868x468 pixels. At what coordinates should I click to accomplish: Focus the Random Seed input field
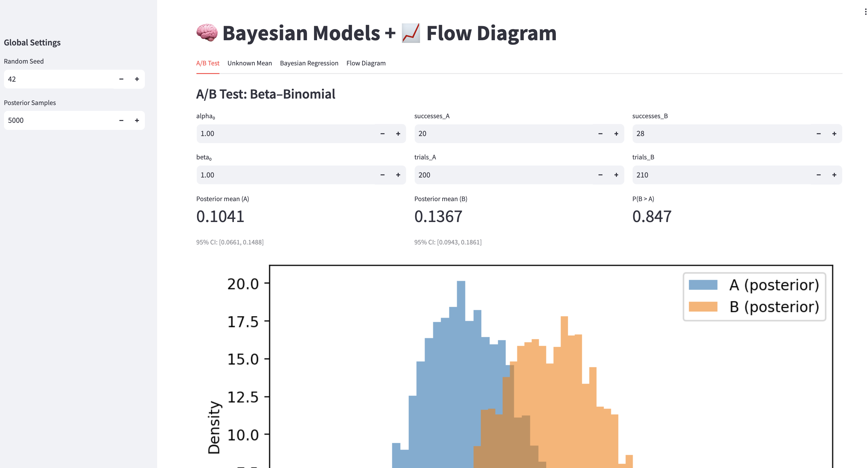59,79
